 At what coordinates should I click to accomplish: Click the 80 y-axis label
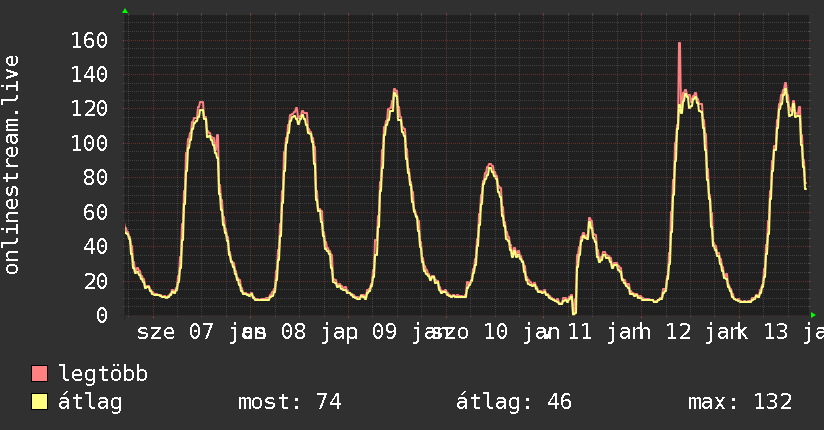[96, 178]
